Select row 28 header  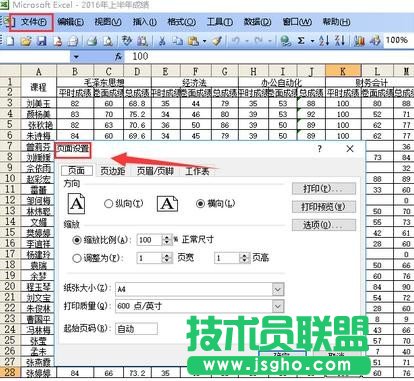(x=10, y=372)
